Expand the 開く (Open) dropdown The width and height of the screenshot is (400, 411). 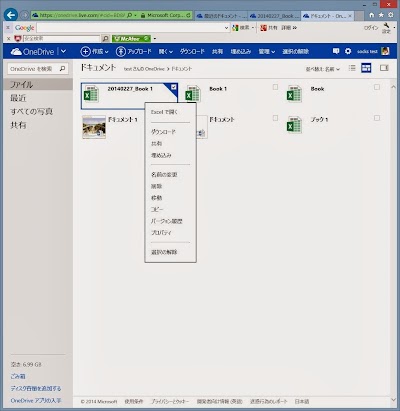pyautogui.click(x=171, y=52)
